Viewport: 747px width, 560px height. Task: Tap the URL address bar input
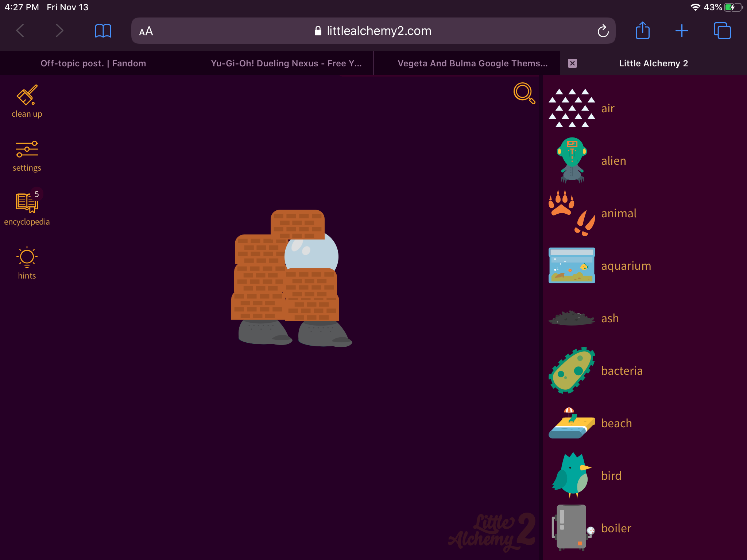pos(373,31)
